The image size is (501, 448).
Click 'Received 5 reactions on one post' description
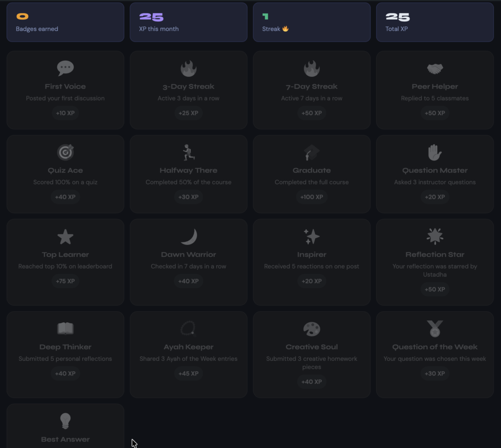pyautogui.click(x=312, y=267)
